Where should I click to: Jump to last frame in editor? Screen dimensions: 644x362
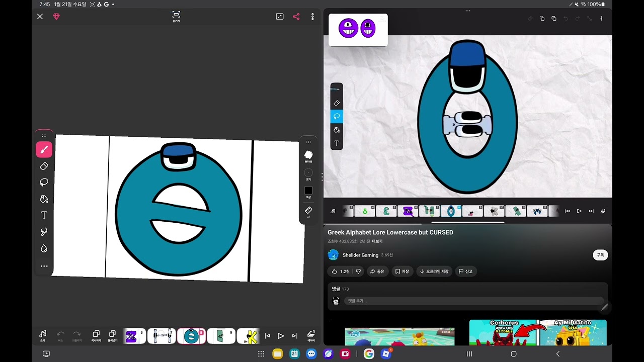295,336
